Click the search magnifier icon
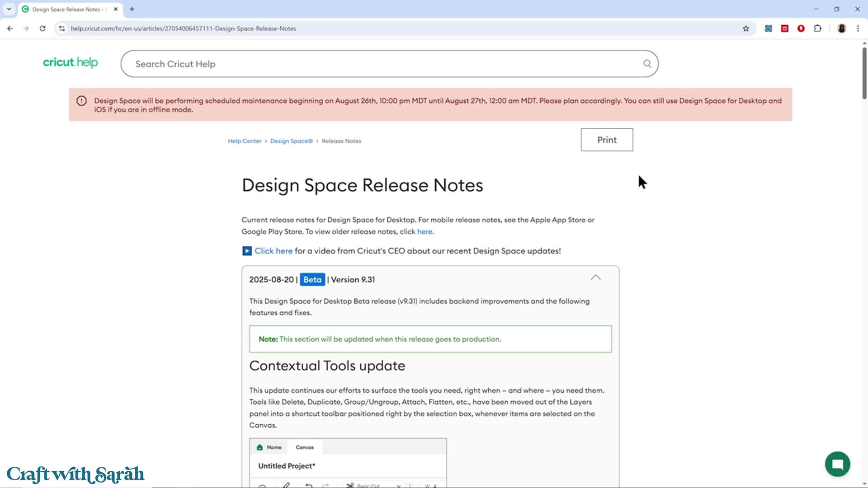 point(647,64)
